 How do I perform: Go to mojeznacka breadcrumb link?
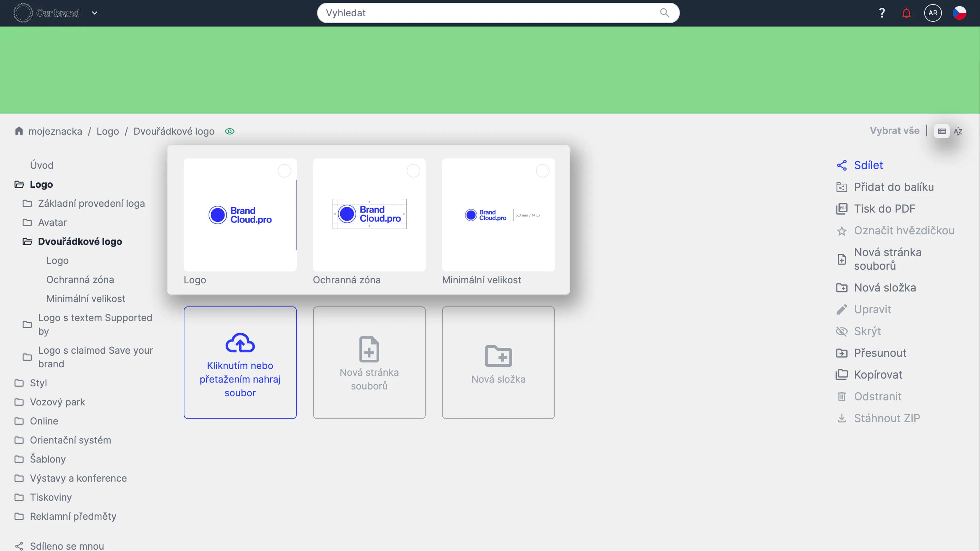click(x=55, y=131)
